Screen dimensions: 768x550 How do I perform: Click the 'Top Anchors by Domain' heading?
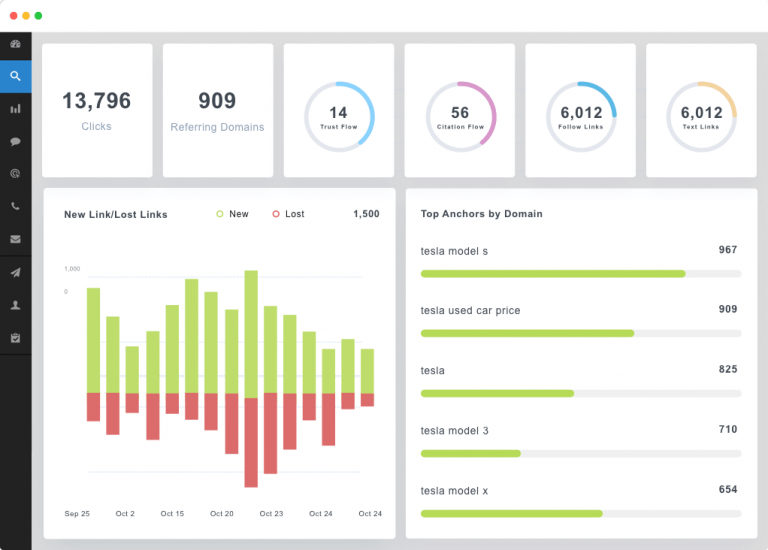point(481,214)
